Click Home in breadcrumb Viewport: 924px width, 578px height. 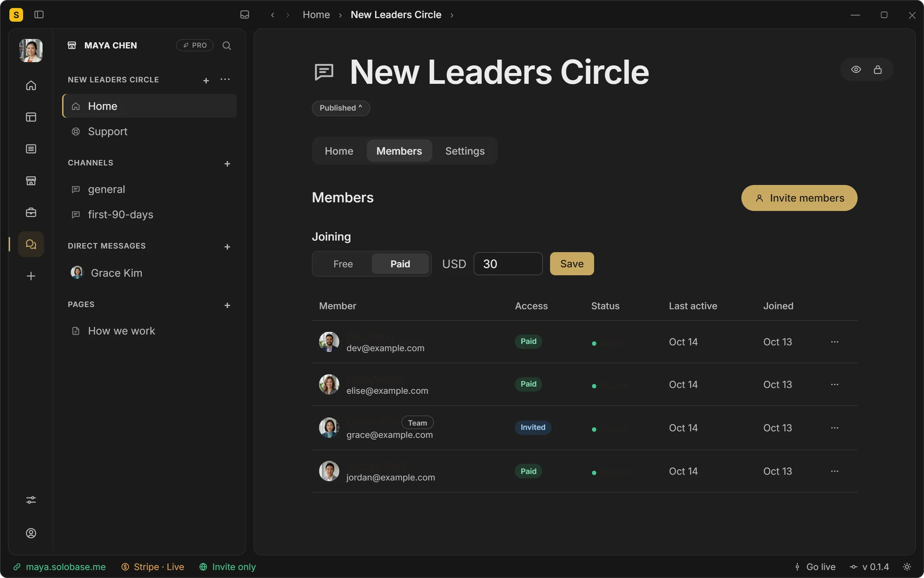(x=316, y=15)
